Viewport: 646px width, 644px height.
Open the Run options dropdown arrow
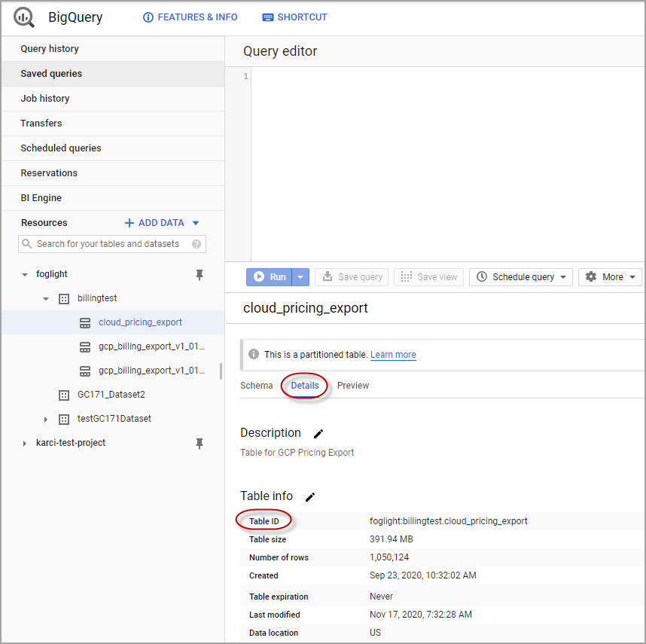point(300,277)
